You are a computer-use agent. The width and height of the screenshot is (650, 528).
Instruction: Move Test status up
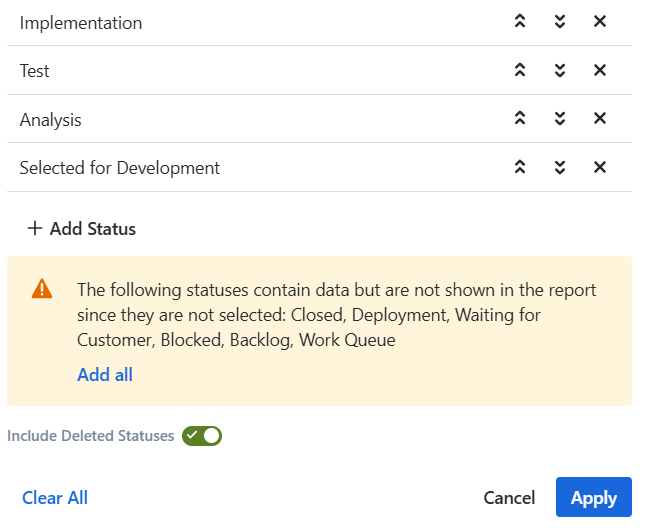coord(520,70)
